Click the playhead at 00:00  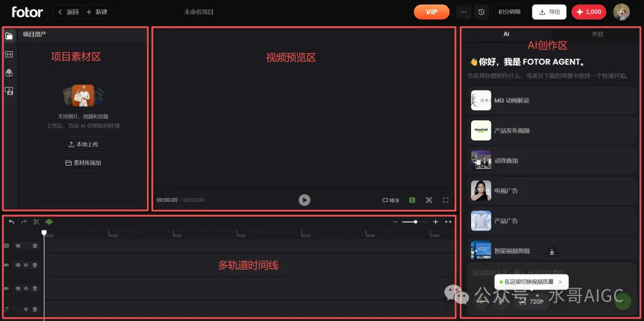[x=44, y=232]
